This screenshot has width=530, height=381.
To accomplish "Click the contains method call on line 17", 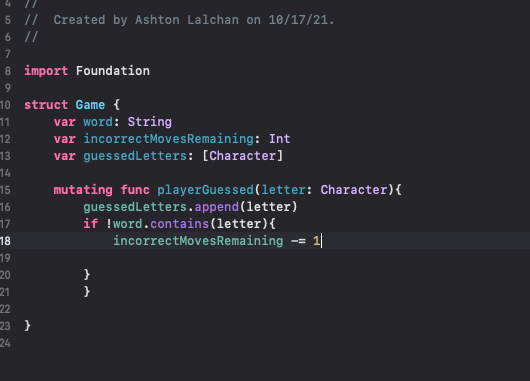I will (x=179, y=224).
